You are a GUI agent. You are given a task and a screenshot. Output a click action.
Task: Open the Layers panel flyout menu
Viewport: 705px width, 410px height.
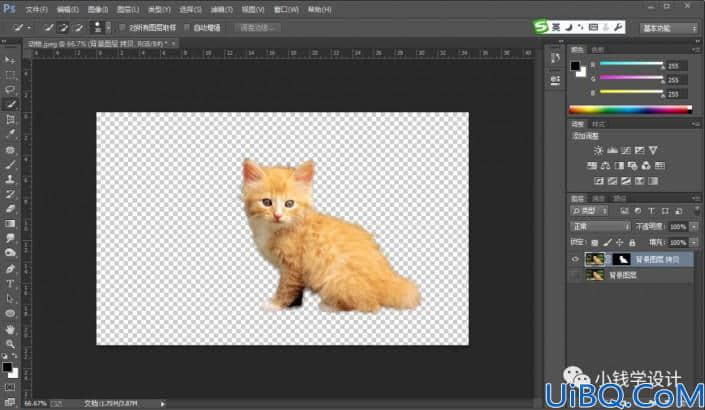tap(696, 198)
